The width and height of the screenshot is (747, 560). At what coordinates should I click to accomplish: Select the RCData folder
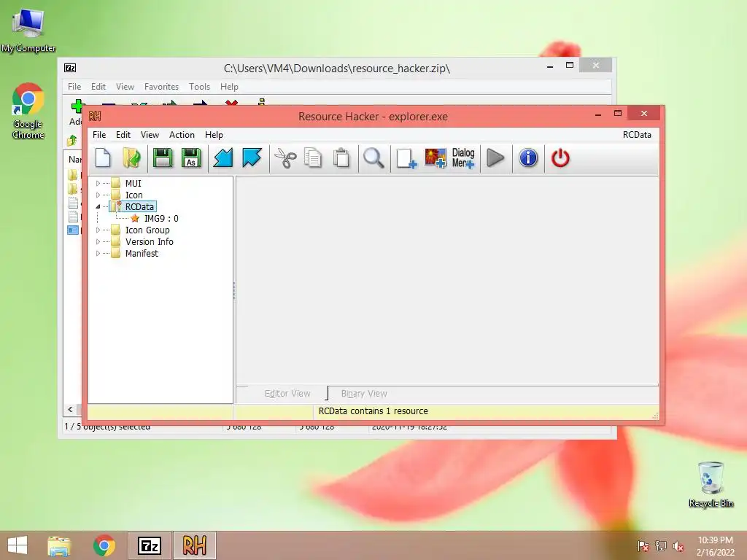tap(139, 206)
